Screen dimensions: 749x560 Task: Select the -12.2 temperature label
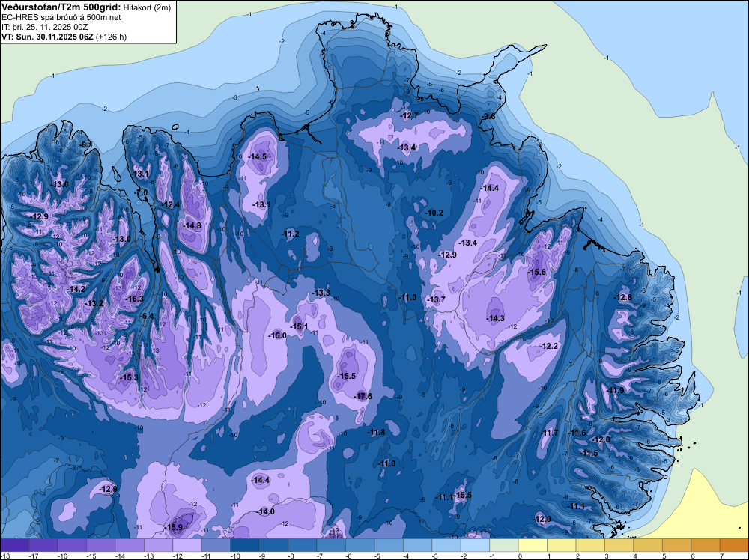point(549,346)
